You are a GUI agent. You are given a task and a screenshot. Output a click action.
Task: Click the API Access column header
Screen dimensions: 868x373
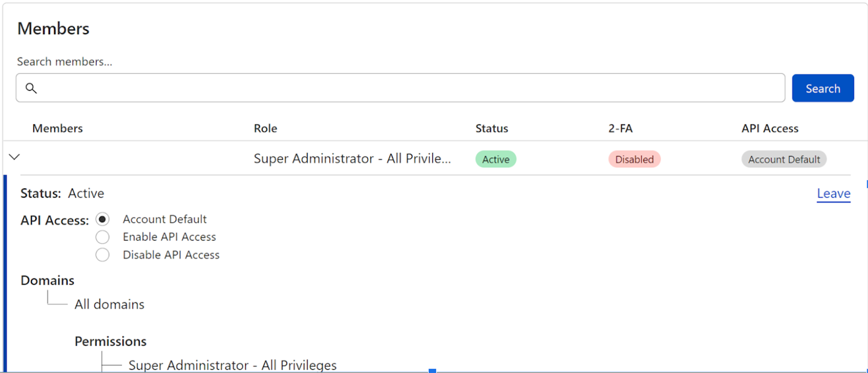770,129
